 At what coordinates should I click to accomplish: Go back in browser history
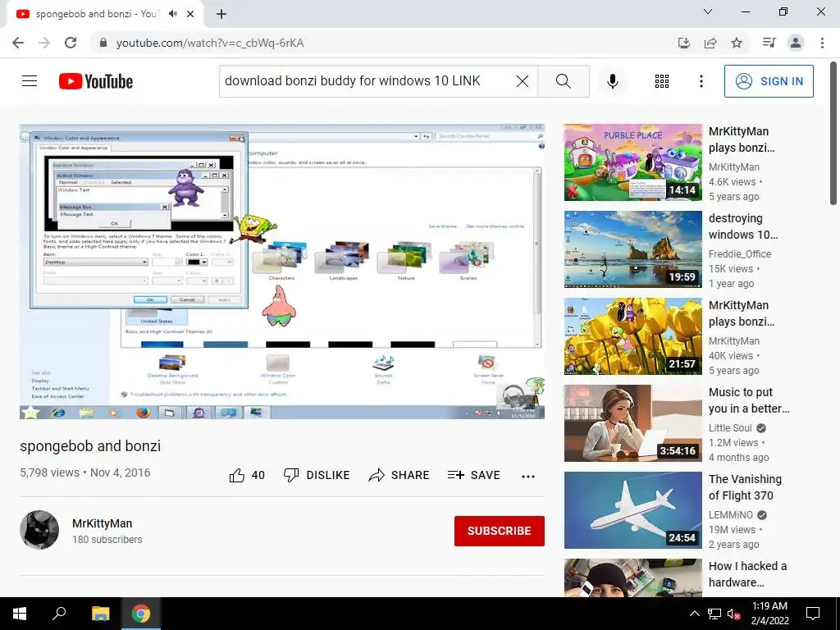(x=18, y=43)
